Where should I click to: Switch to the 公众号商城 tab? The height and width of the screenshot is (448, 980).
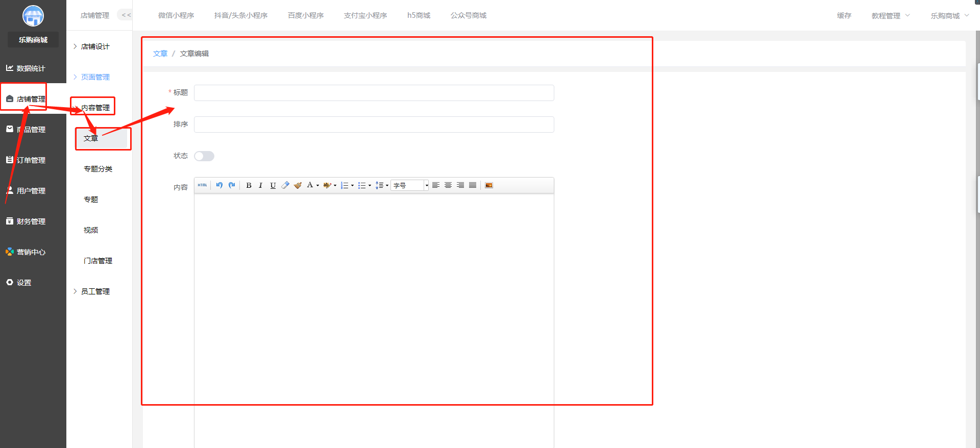click(x=469, y=15)
